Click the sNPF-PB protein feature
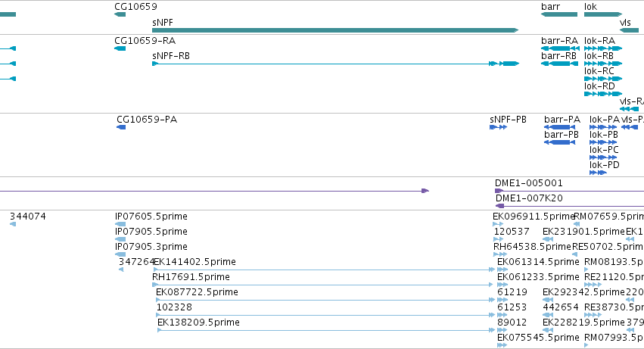 [x=498, y=127]
